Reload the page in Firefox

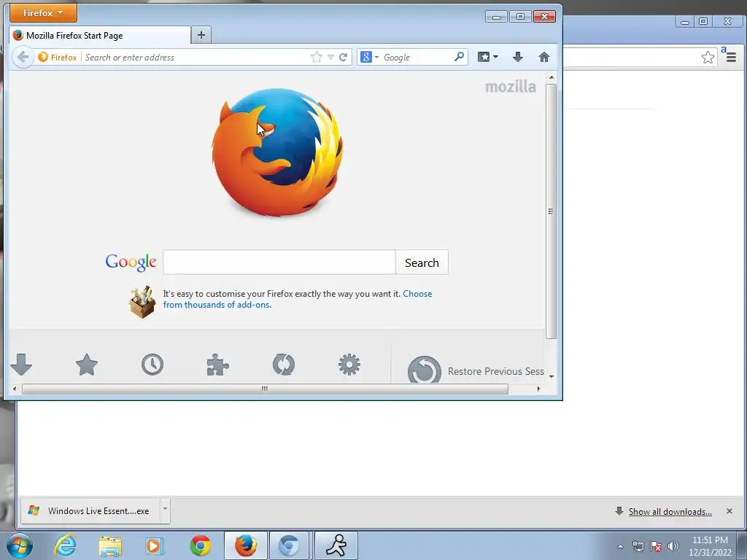[x=343, y=57]
